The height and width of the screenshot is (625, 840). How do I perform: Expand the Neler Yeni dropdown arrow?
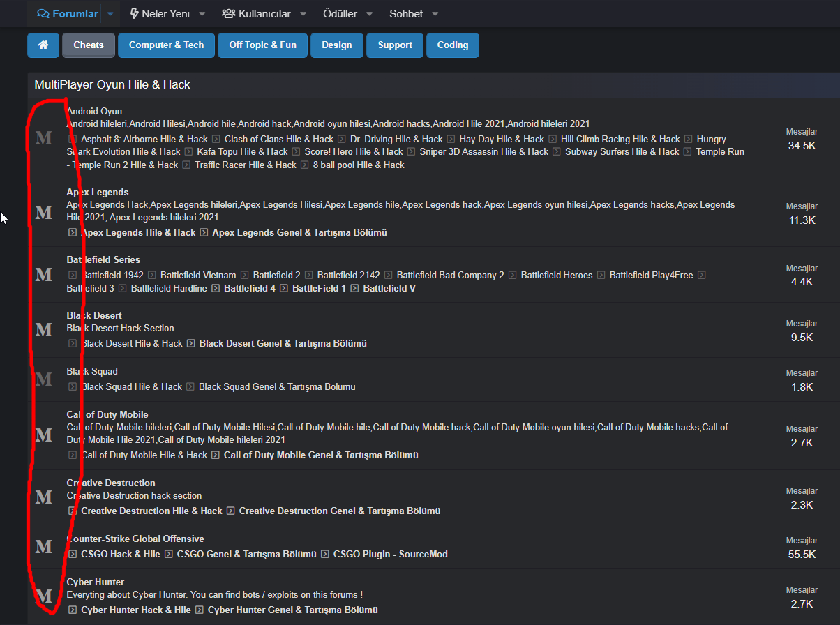pos(202,13)
